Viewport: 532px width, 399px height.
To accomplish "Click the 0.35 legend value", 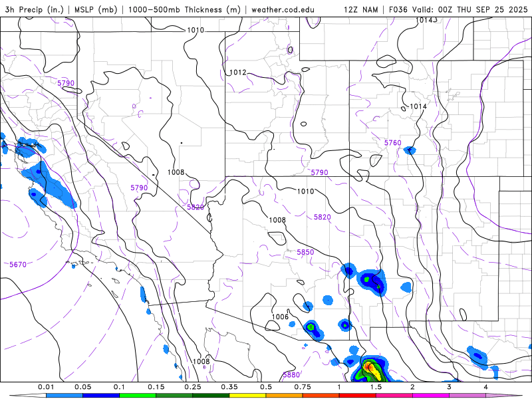I will [229, 387].
